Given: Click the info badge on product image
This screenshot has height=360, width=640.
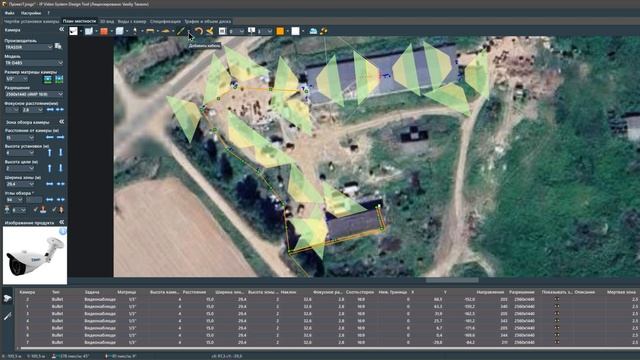Looking at the screenshot, I should (x=62, y=231).
